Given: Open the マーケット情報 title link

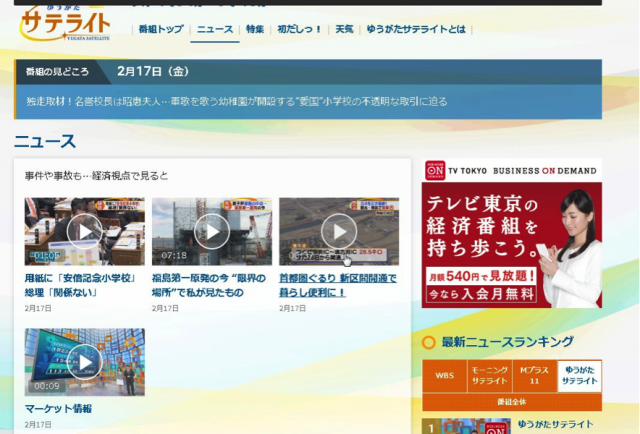Looking at the screenshot, I should tap(58, 409).
